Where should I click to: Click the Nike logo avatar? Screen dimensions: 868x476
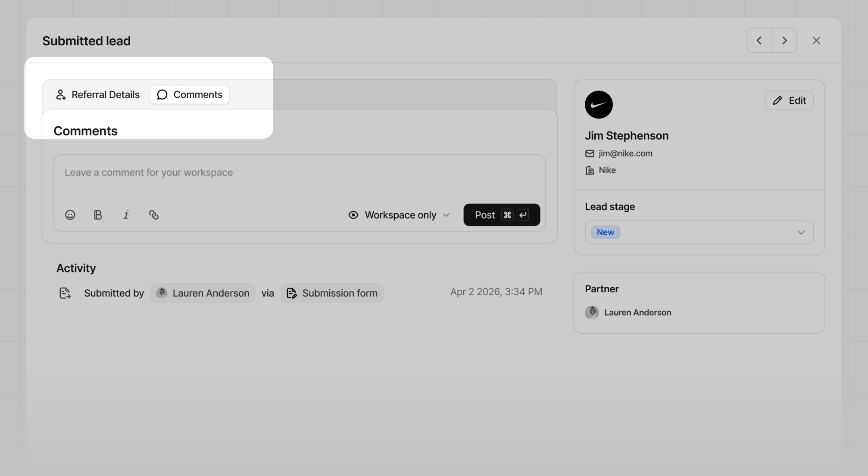point(599,104)
